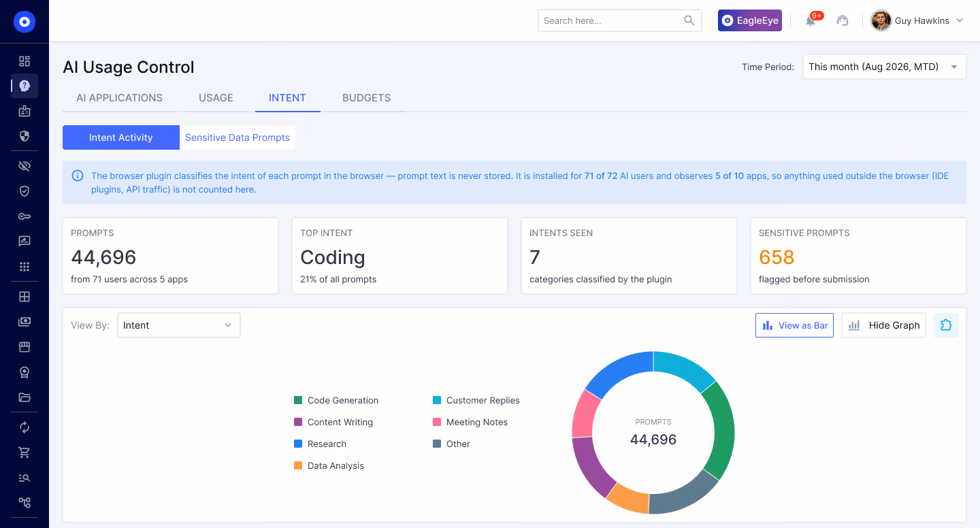The width and height of the screenshot is (980, 528).
Task: Click the TOP INTENT Coding card
Action: point(399,256)
